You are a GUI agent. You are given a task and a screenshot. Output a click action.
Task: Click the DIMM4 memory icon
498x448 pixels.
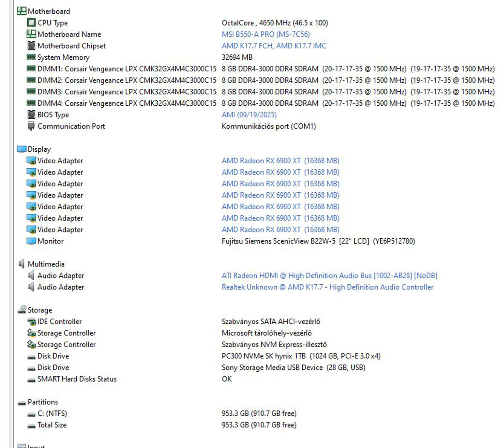click(x=31, y=103)
